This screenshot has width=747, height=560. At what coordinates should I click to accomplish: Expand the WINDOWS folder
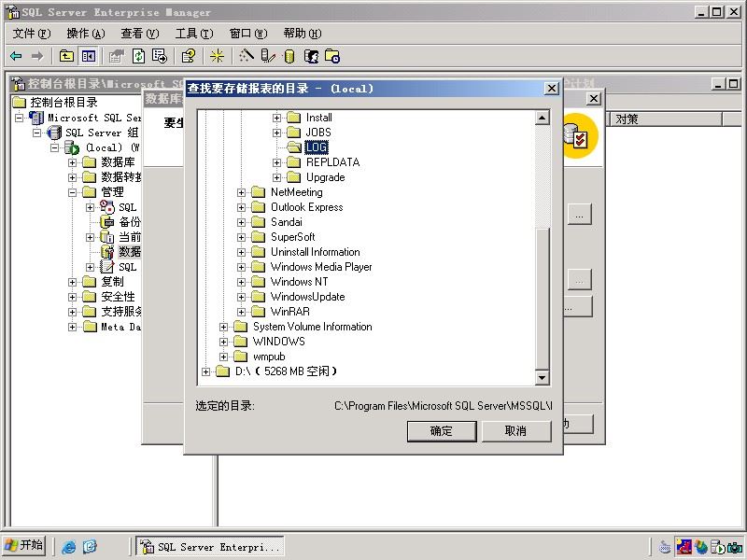click(223, 342)
